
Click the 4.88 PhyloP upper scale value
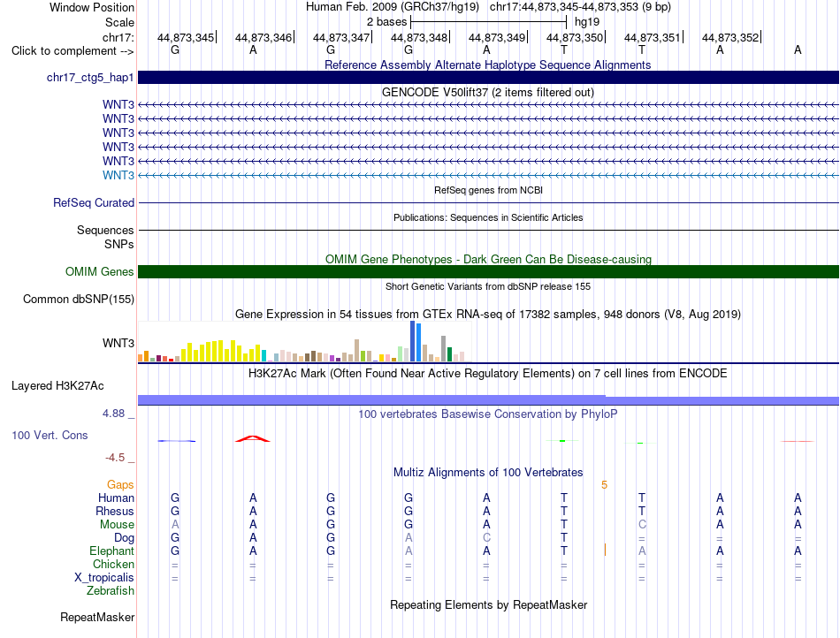[x=113, y=414]
